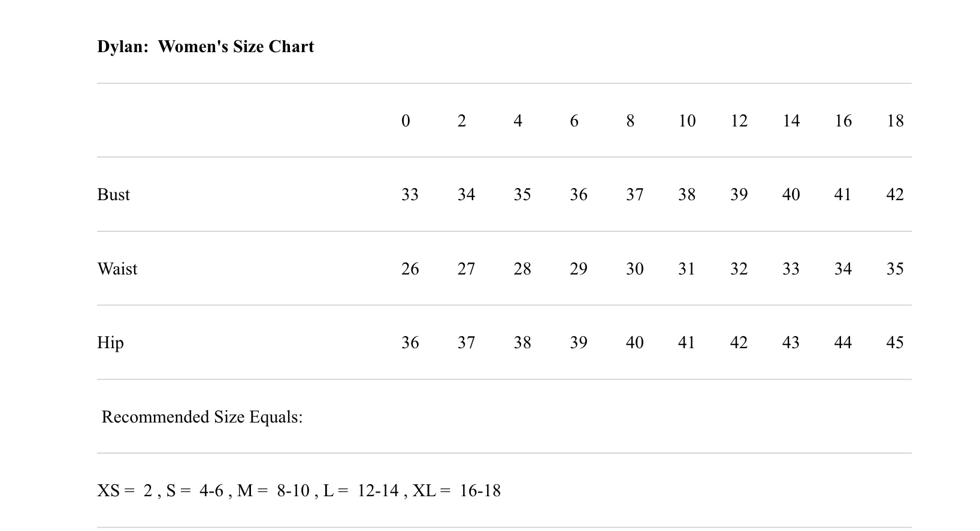Click the Bust row label
Screen dimensions: 980x531
113,195
